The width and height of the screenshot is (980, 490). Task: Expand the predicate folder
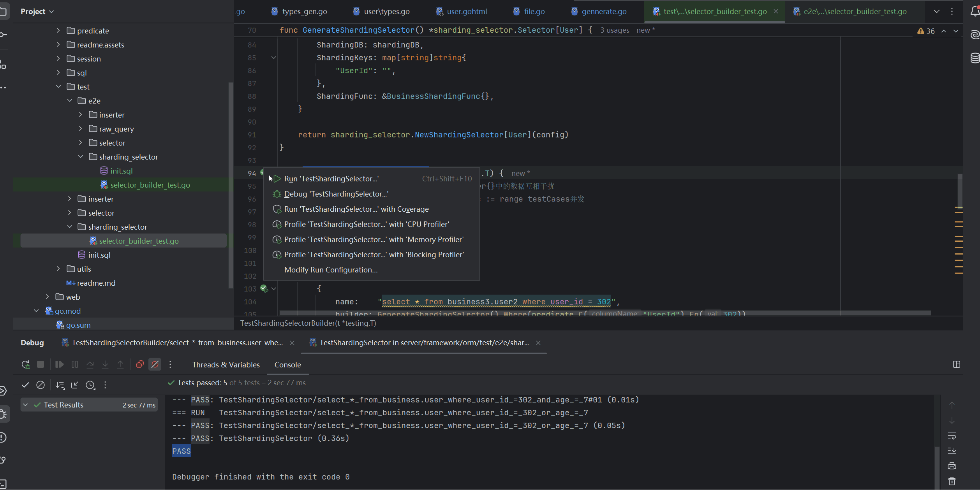point(58,30)
